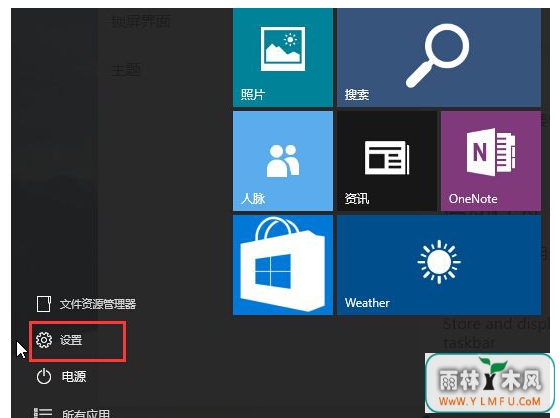Select the 电源 text label
This screenshot has width=560, height=418.
click(74, 377)
